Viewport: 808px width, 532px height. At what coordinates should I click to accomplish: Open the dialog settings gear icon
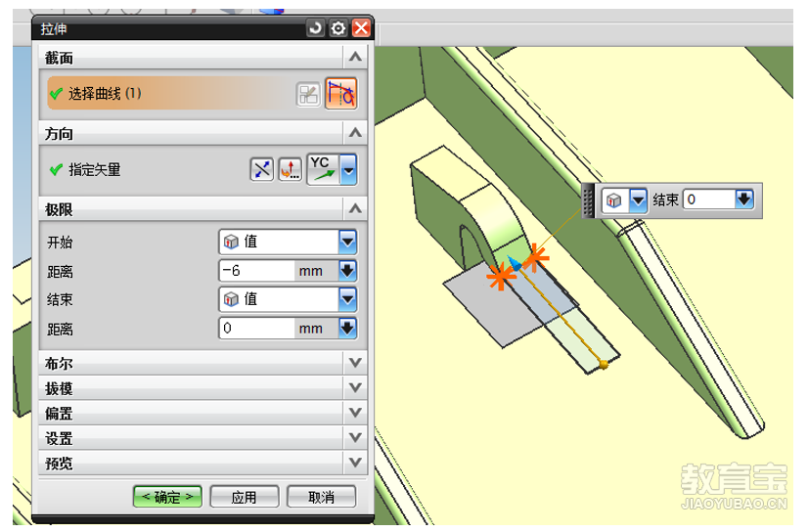pos(338,27)
